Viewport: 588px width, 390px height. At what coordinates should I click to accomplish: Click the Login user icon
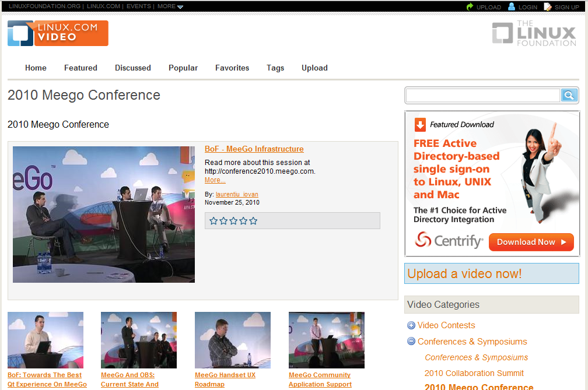tap(512, 7)
